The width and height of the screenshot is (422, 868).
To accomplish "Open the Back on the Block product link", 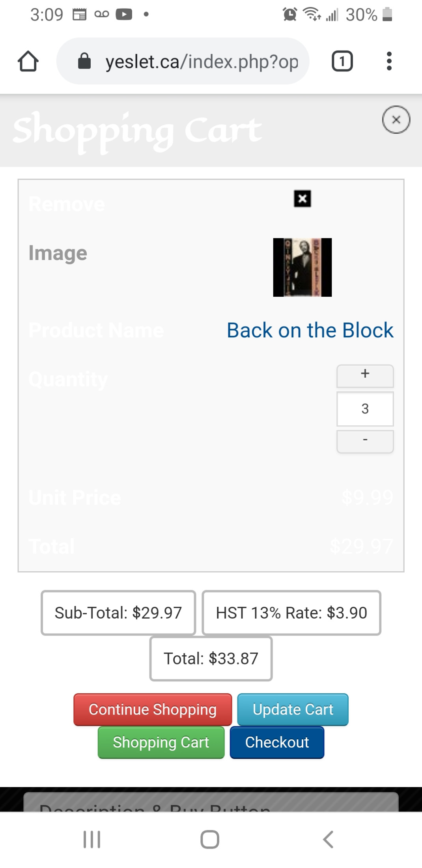I will pyautogui.click(x=310, y=330).
